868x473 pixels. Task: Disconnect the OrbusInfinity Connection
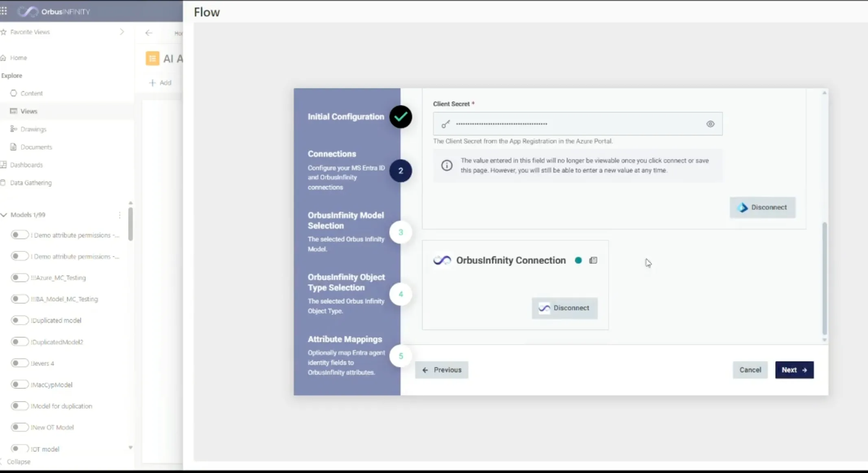(x=565, y=308)
